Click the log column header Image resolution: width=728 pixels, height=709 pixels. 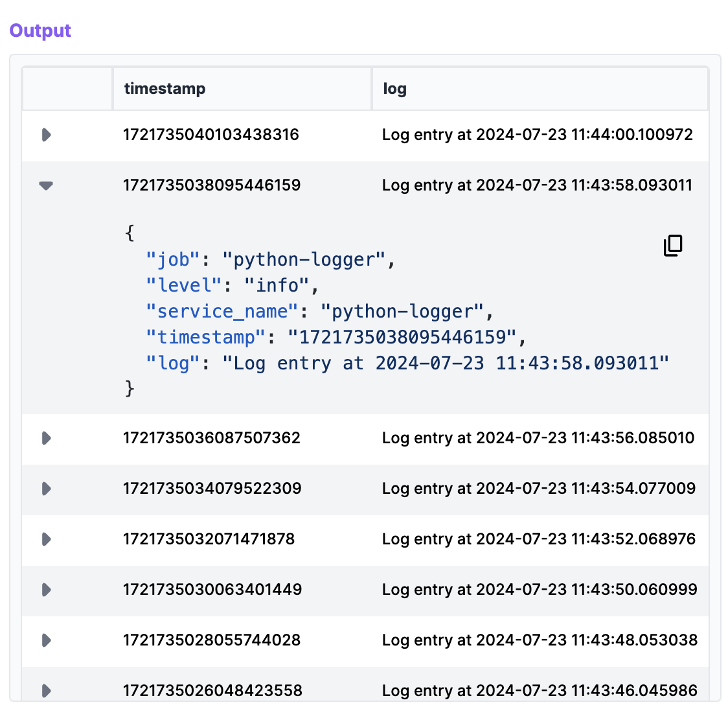click(x=394, y=89)
